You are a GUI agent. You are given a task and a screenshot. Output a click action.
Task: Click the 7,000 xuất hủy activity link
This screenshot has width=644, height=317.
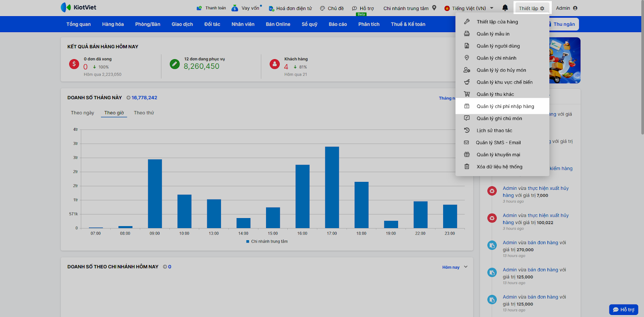coord(536,192)
